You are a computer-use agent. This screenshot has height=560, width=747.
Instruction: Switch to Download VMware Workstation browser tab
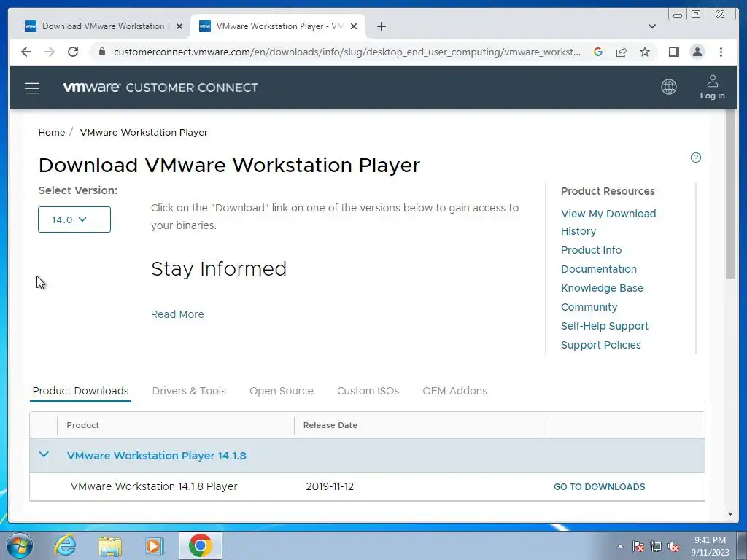point(104,26)
